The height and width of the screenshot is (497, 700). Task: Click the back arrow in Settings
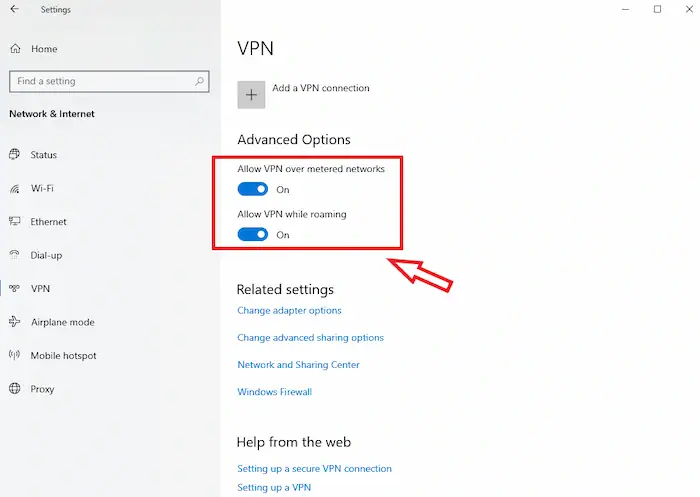coord(15,9)
